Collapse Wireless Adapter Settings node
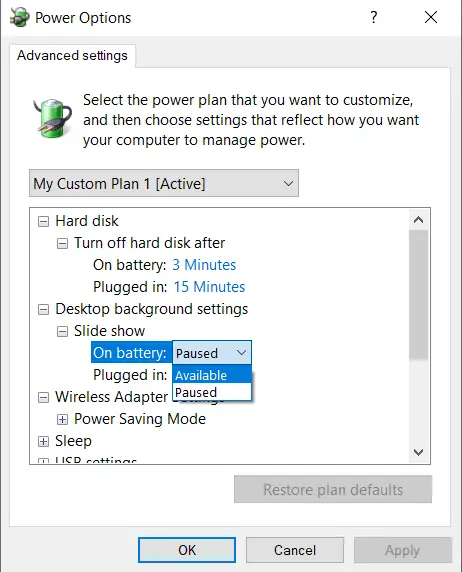Viewport: 462px width, 572px height. (43, 397)
